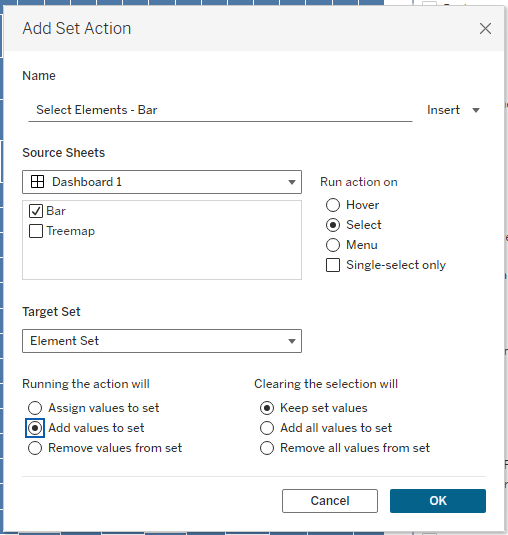Click the Cancel button
This screenshot has width=508, height=535.
pos(330,501)
